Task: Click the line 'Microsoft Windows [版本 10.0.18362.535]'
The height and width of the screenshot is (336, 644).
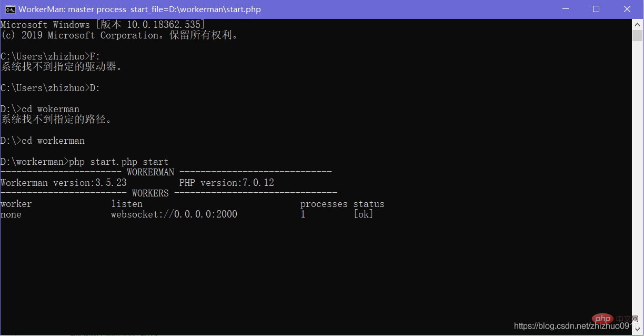Action: [x=103, y=25]
